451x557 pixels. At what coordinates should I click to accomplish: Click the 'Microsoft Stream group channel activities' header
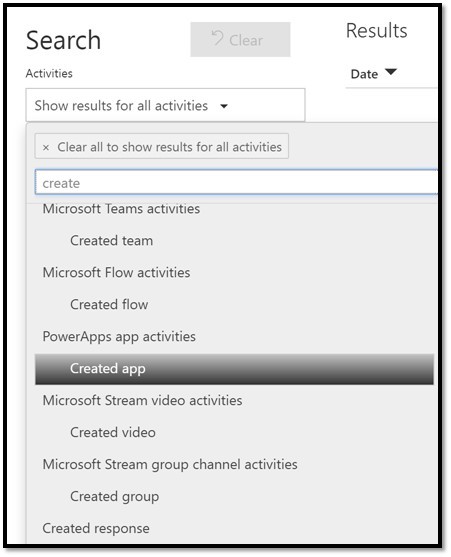[x=170, y=465]
